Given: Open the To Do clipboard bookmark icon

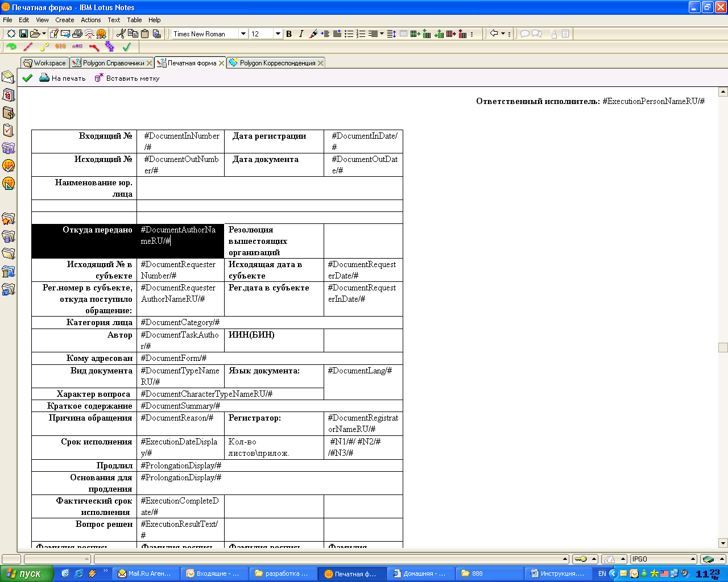Looking at the screenshot, I should (x=8, y=130).
